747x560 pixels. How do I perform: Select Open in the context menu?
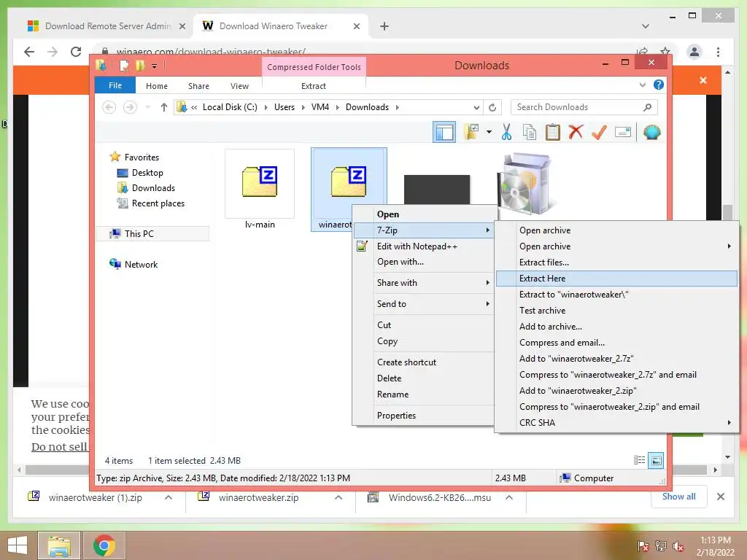click(x=424, y=214)
